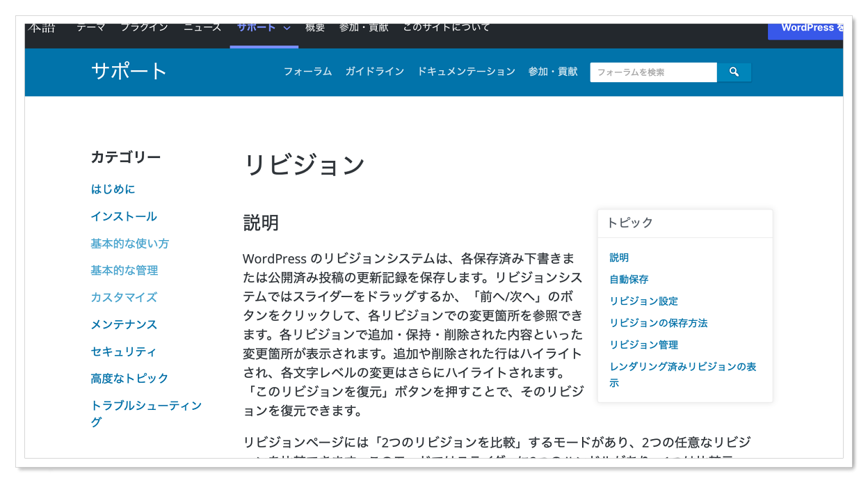Viewport: 868px width, 483px height.
Task: Go to フォーラム in support nav
Action: (307, 72)
